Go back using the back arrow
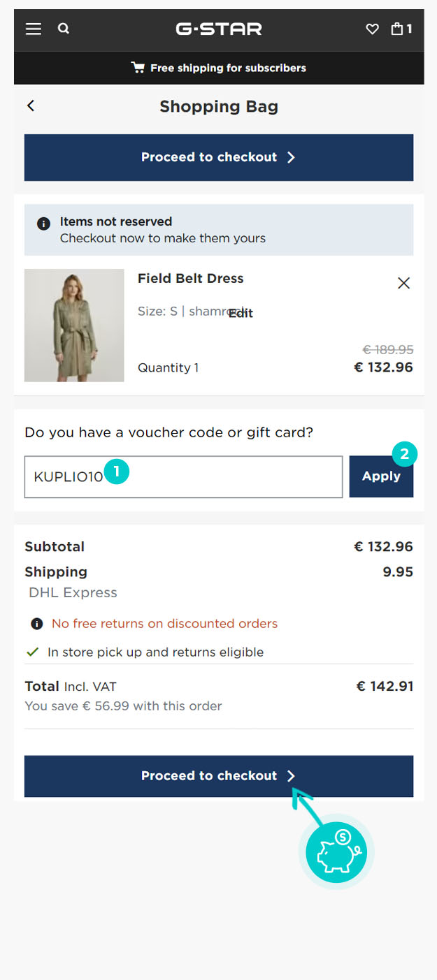The height and width of the screenshot is (980, 437). coord(31,105)
